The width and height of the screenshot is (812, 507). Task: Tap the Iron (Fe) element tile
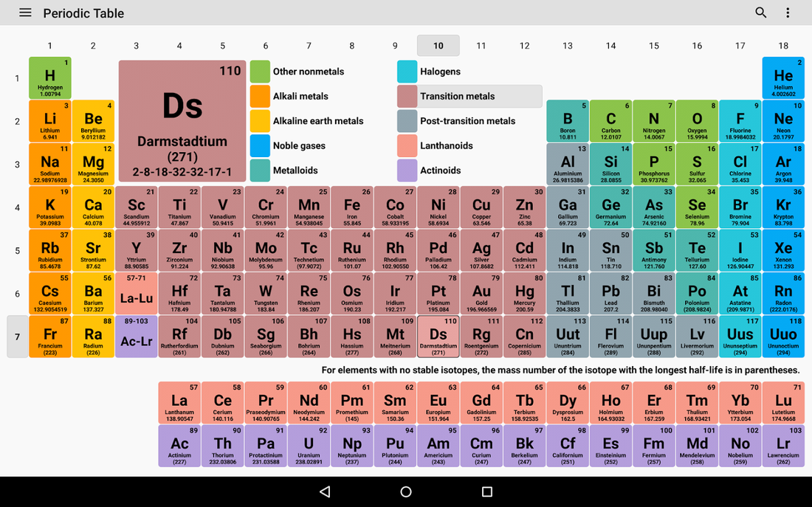click(351, 207)
